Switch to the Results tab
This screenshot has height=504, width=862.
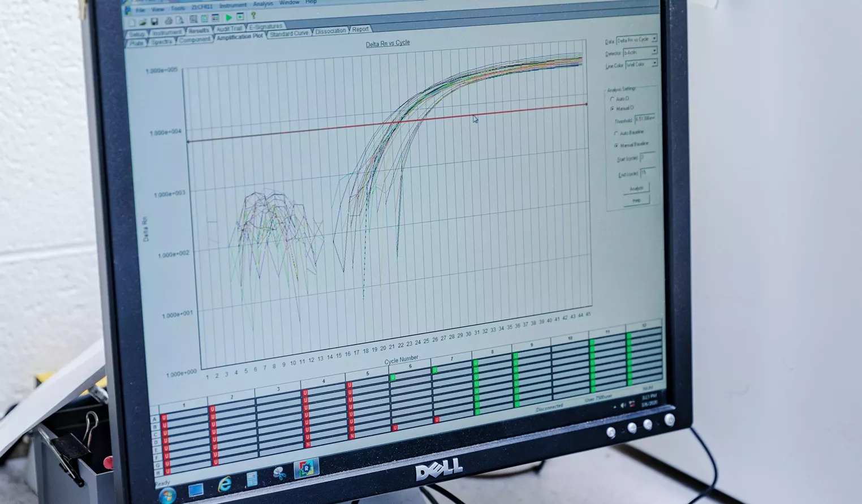[199, 31]
